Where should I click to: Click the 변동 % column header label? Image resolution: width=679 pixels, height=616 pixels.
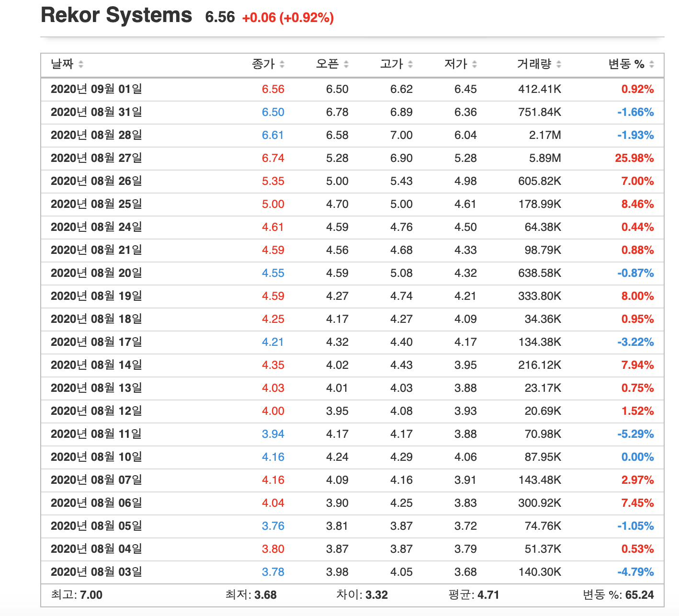(x=626, y=64)
